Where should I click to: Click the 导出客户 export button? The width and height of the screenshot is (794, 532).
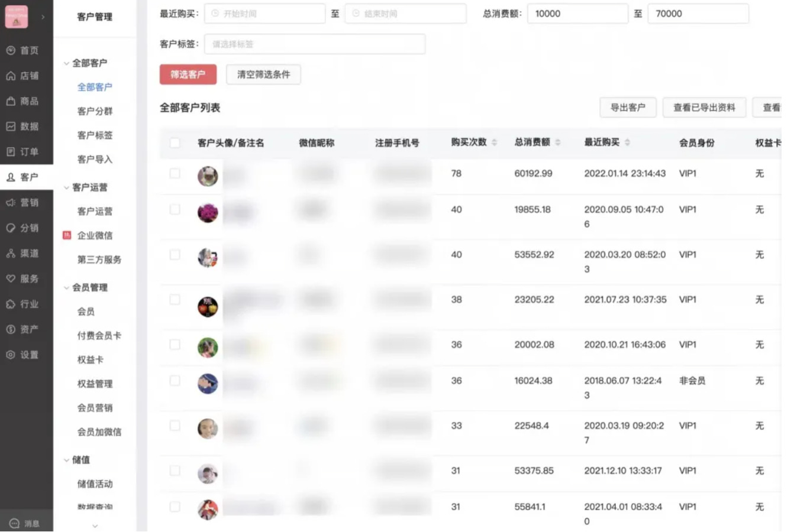tap(628, 108)
